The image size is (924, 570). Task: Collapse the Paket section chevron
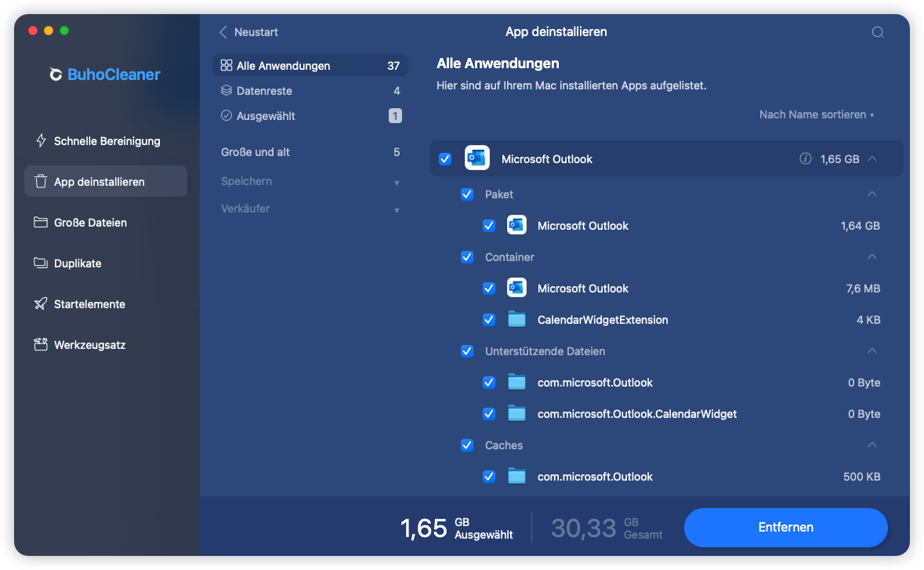(872, 194)
